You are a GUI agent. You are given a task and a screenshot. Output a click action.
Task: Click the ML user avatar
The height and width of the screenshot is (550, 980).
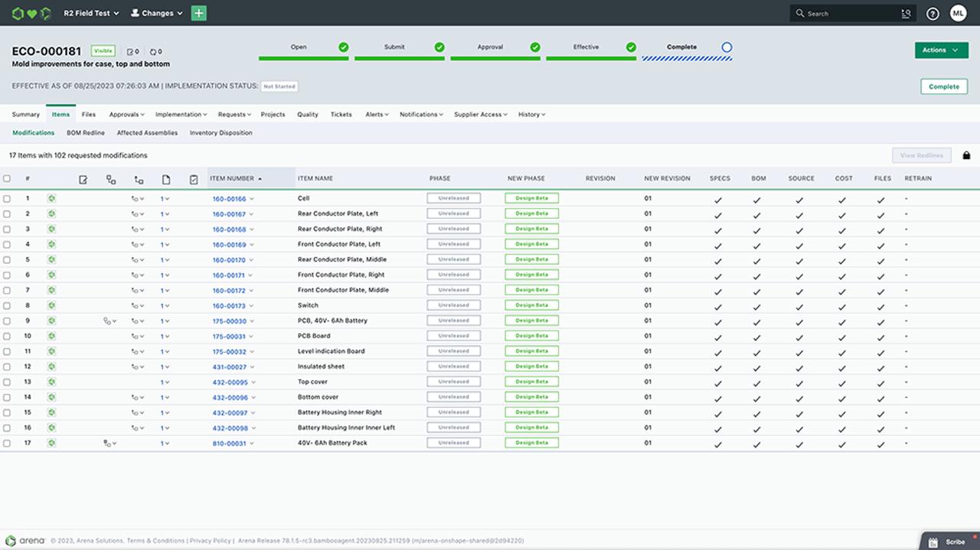958,13
